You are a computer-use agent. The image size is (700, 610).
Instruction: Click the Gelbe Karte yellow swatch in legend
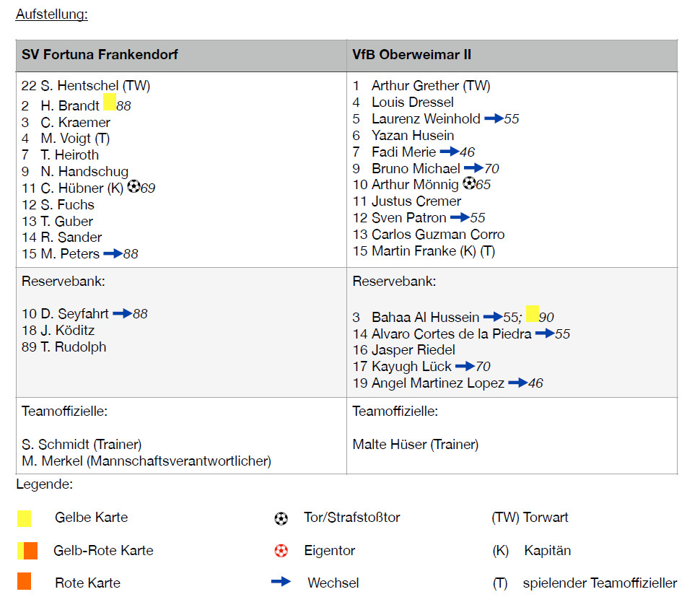tap(25, 518)
